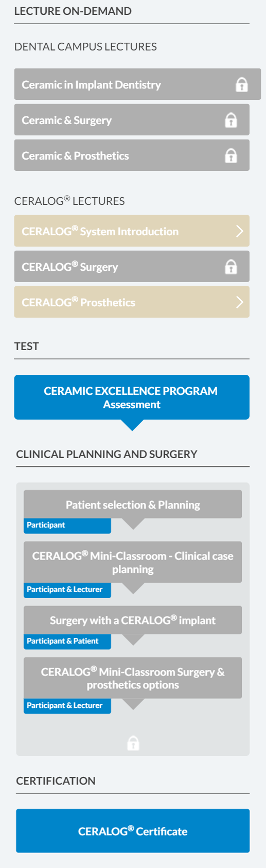
Task: Select Patient selection & Planning step
Action: click(133, 505)
